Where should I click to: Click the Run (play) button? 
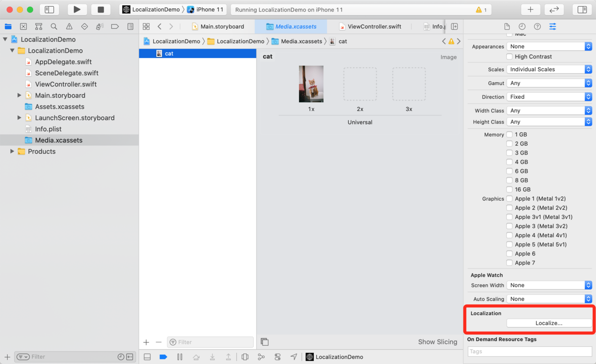[x=77, y=10]
